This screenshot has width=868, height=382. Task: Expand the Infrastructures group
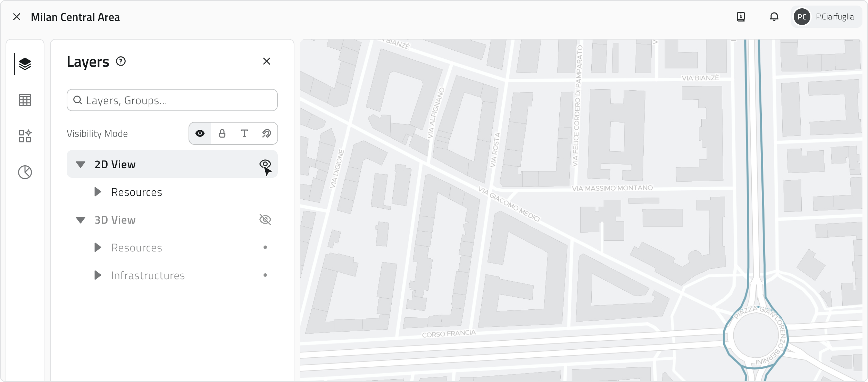[98, 275]
